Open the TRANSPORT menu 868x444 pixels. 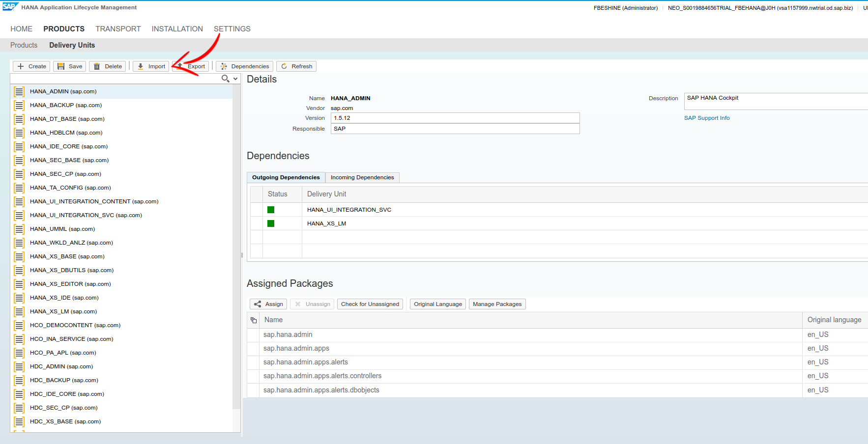118,29
